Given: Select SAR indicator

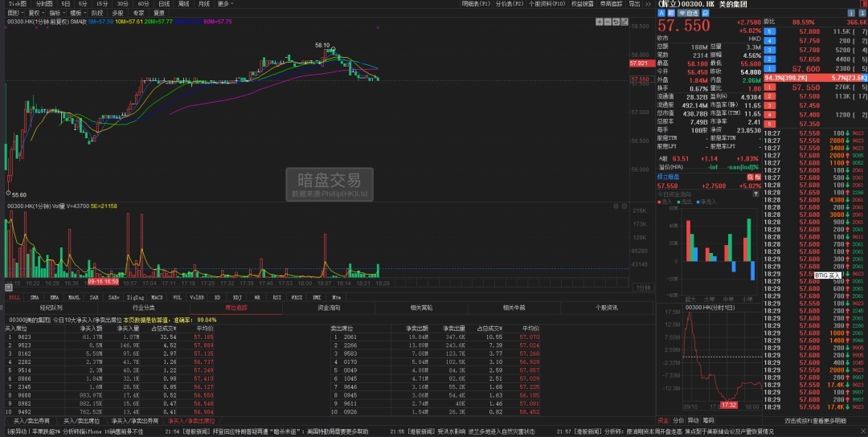Looking at the screenshot, I should click(94, 297).
